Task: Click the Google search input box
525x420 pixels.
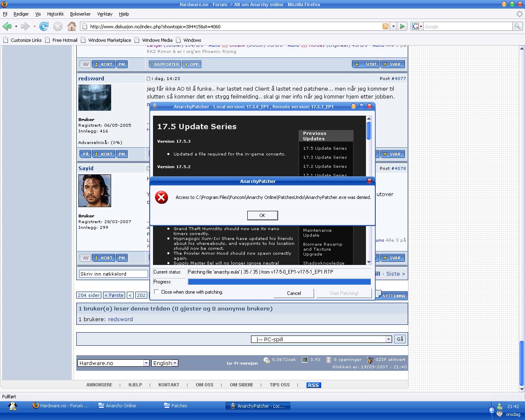Action: coord(468,26)
